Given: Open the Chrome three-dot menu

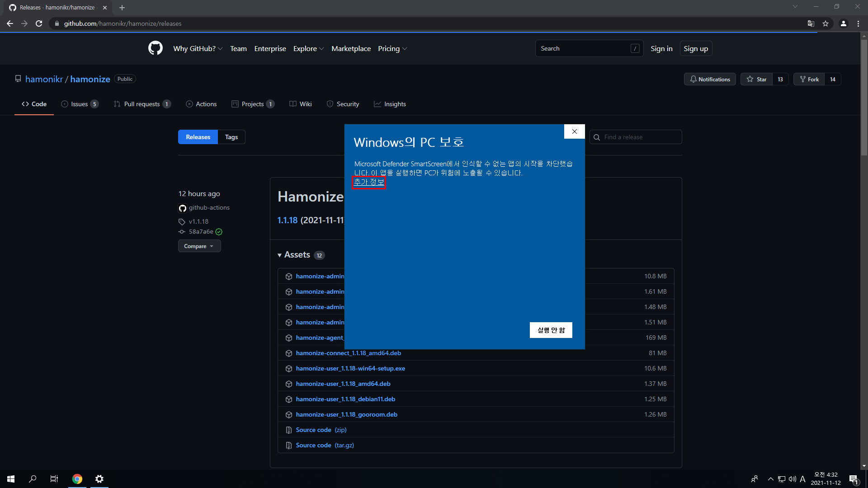Looking at the screenshot, I should point(858,23).
